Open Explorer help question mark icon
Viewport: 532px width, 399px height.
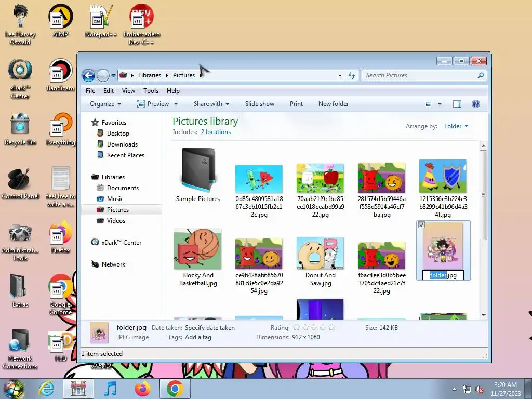[476, 104]
